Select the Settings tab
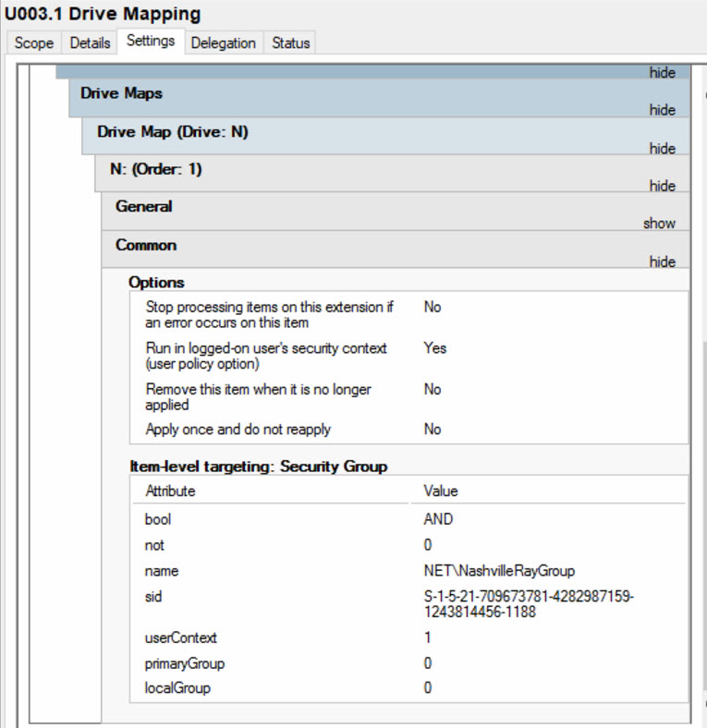 151,42
